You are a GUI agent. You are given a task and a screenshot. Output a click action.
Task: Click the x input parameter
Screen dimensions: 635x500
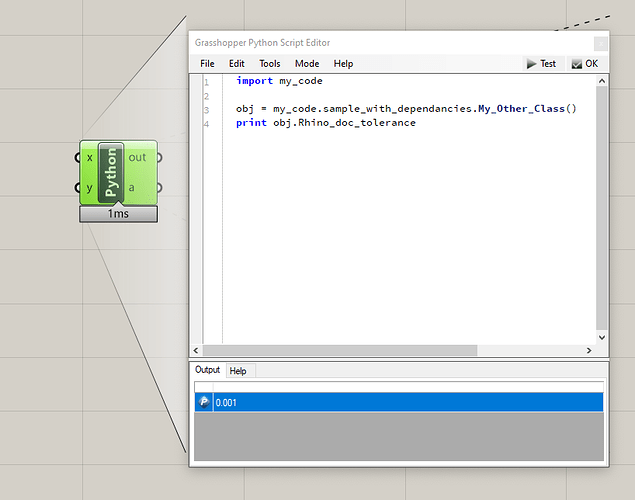tap(89, 157)
